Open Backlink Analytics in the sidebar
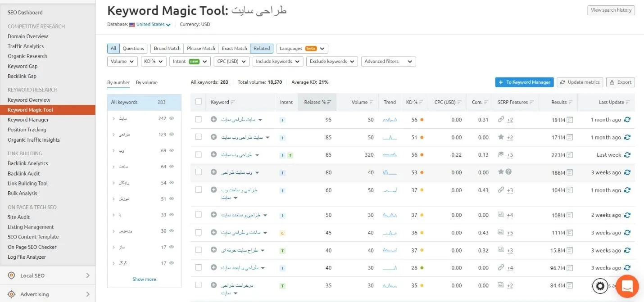The height and width of the screenshot is (302, 644). point(27,163)
